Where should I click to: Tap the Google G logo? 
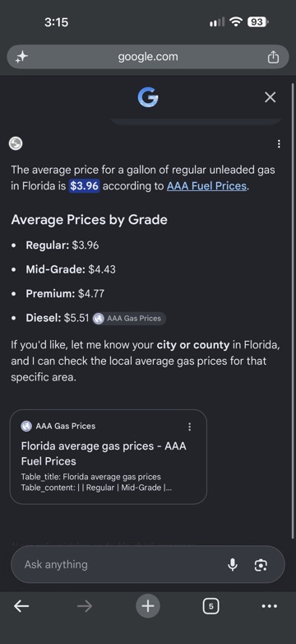tap(148, 97)
